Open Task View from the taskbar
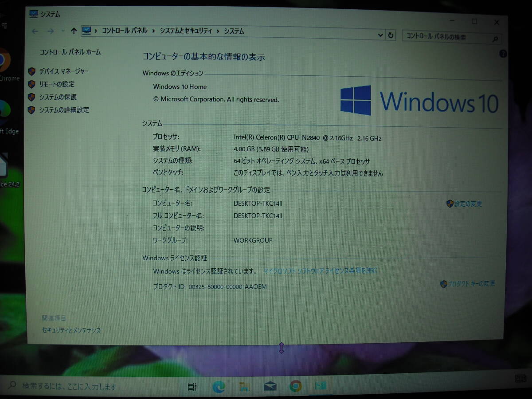The height and width of the screenshot is (399, 532). pyautogui.click(x=192, y=387)
